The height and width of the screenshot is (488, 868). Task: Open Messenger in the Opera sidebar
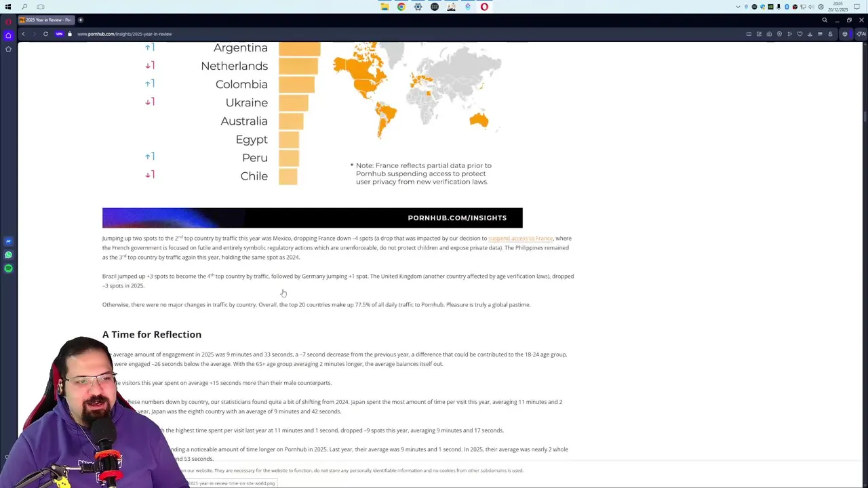[x=8, y=241]
